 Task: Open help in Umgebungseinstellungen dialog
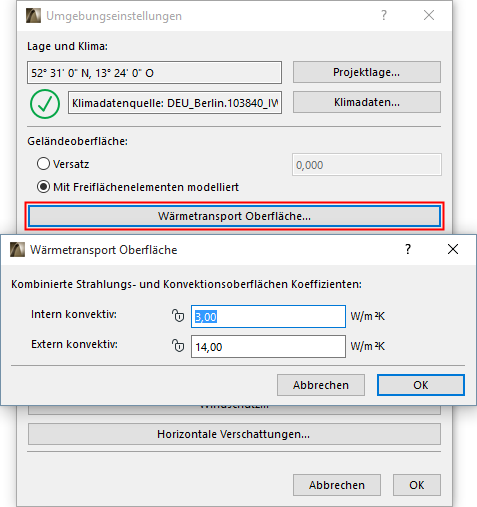(384, 15)
